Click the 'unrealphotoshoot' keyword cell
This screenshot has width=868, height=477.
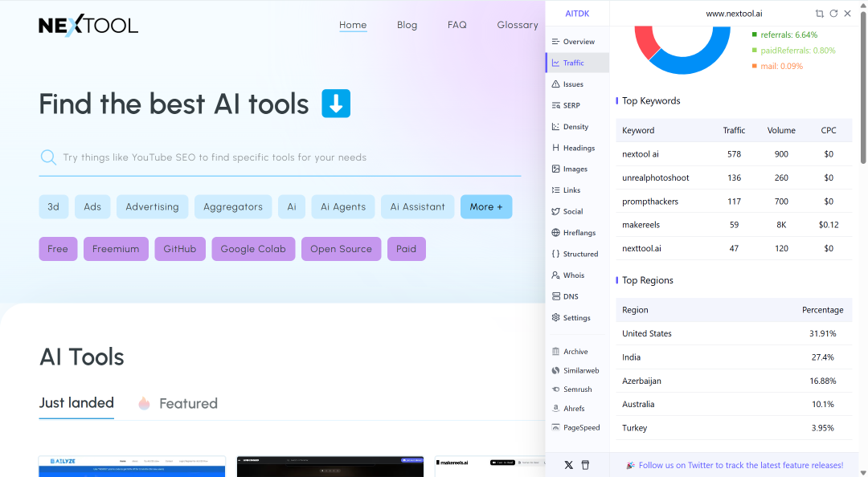pos(656,177)
